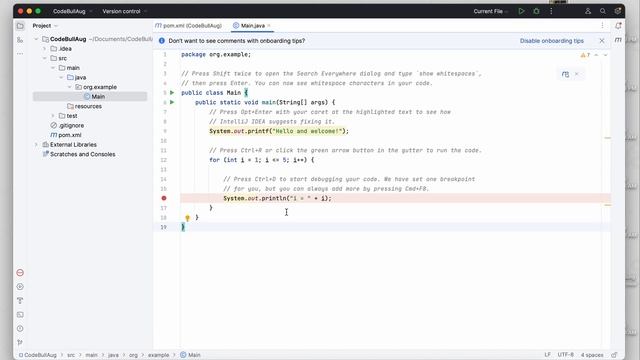Dismiss the onboarding tips banner
This screenshot has height=360, width=640.
tap(602, 41)
